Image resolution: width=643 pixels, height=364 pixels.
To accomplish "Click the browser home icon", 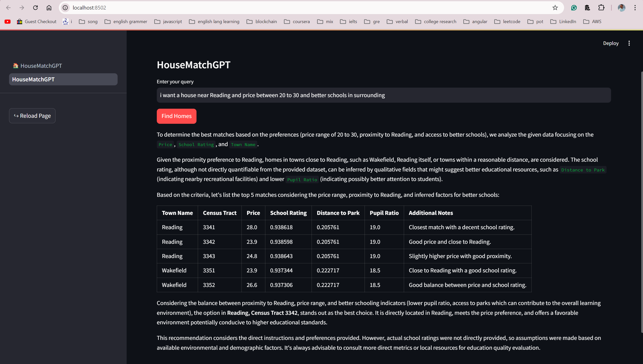I will [49, 8].
